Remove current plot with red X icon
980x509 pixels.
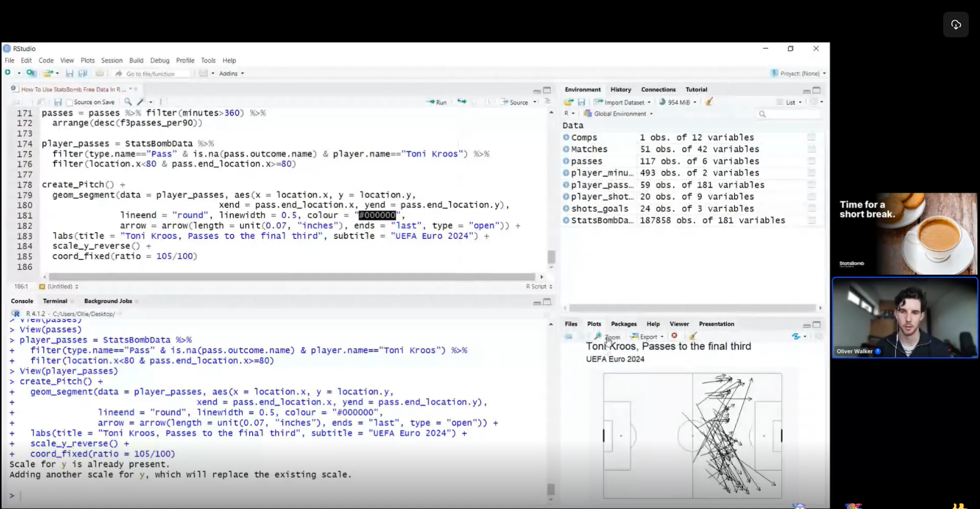pos(674,336)
